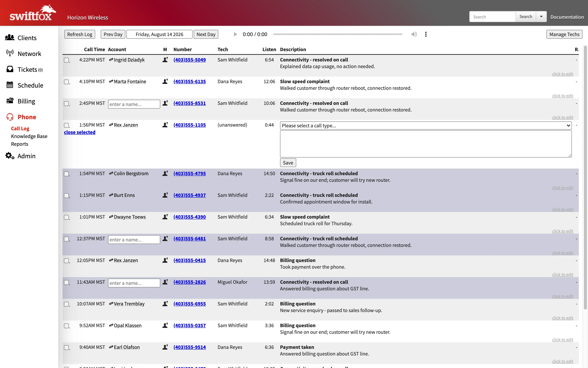Check the 10:07AM Vera Tremblay call

[x=66, y=304]
